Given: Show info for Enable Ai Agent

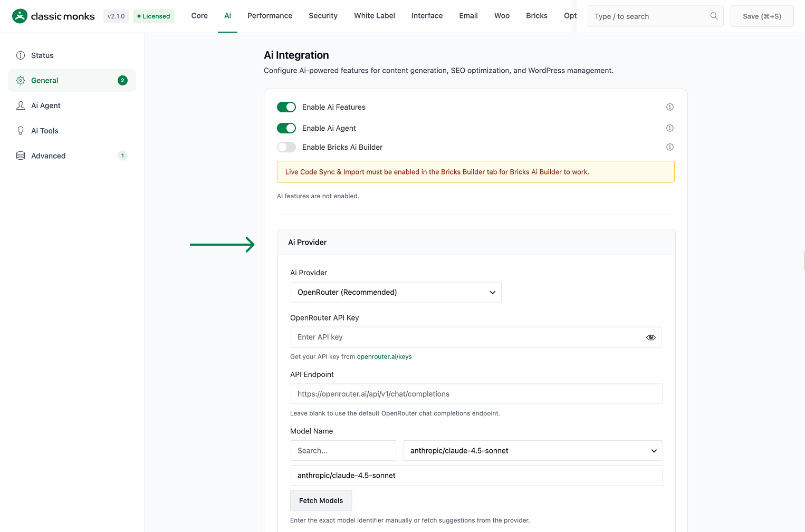Looking at the screenshot, I should pos(670,128).
